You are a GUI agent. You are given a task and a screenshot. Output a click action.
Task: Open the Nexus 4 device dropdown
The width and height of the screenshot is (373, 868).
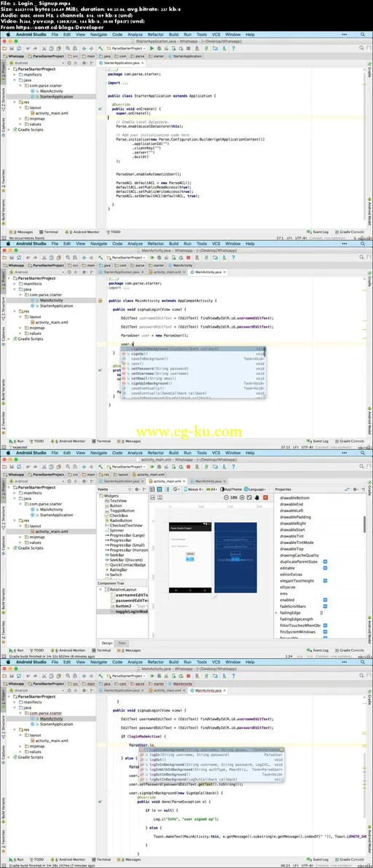(196, 489)
